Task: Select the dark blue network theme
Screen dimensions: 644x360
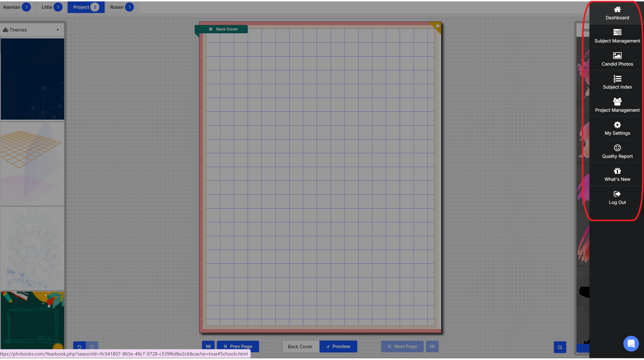Action: coord(33,79)
